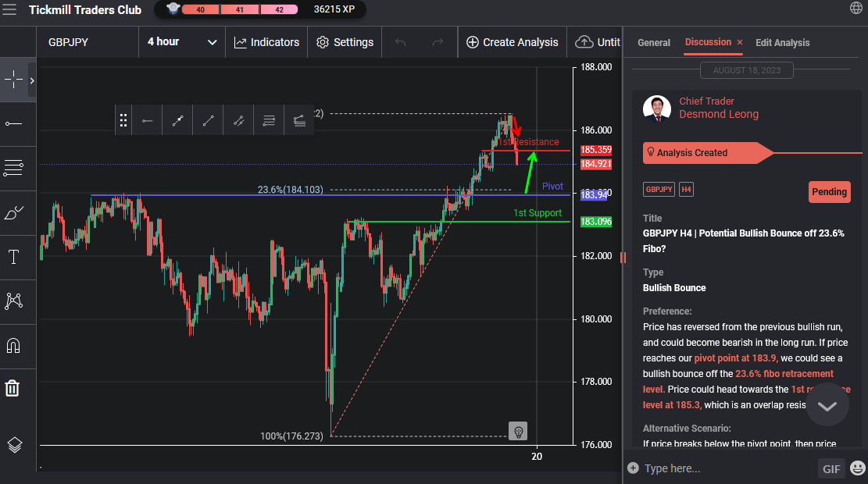
Task: Click the GBPJPY symbol selector
Action: pos(88,42)
